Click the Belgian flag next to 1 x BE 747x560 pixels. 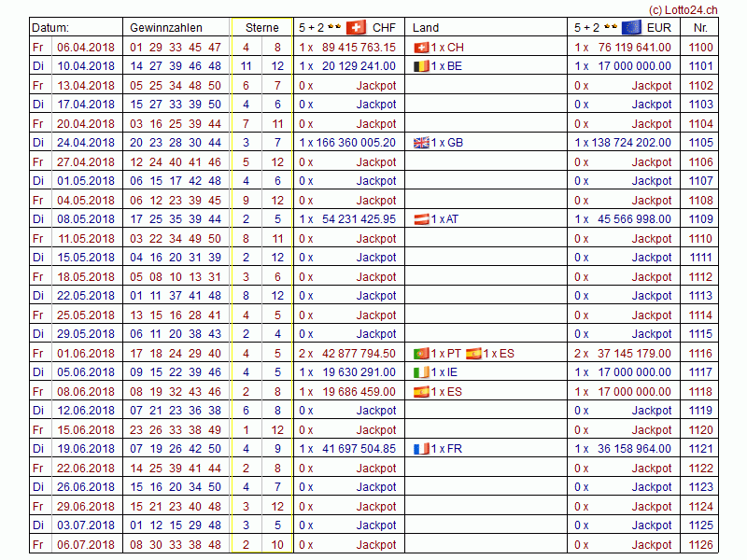pyautogui.click(x=420, y=66)
